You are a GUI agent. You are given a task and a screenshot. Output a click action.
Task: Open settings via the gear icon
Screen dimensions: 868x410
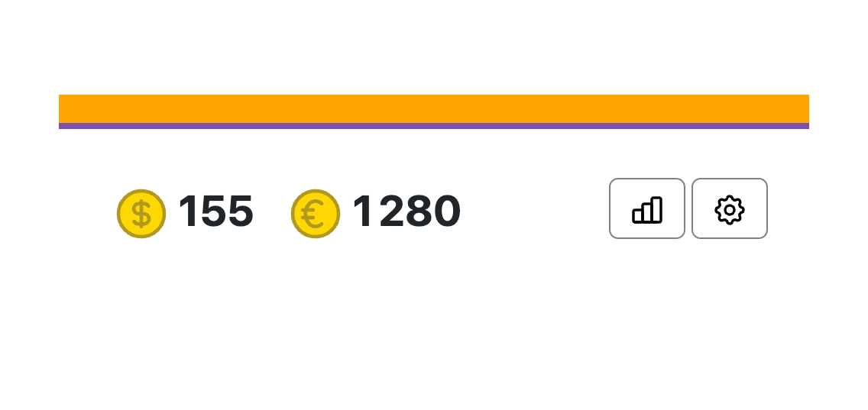point(730,208)
